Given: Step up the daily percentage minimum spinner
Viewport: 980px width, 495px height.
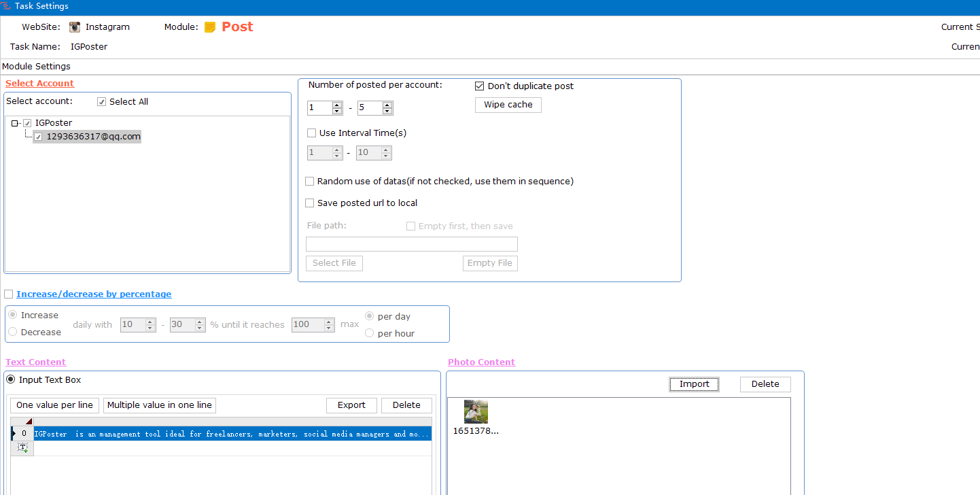Looking at the screenshot, I should point(150,322).
